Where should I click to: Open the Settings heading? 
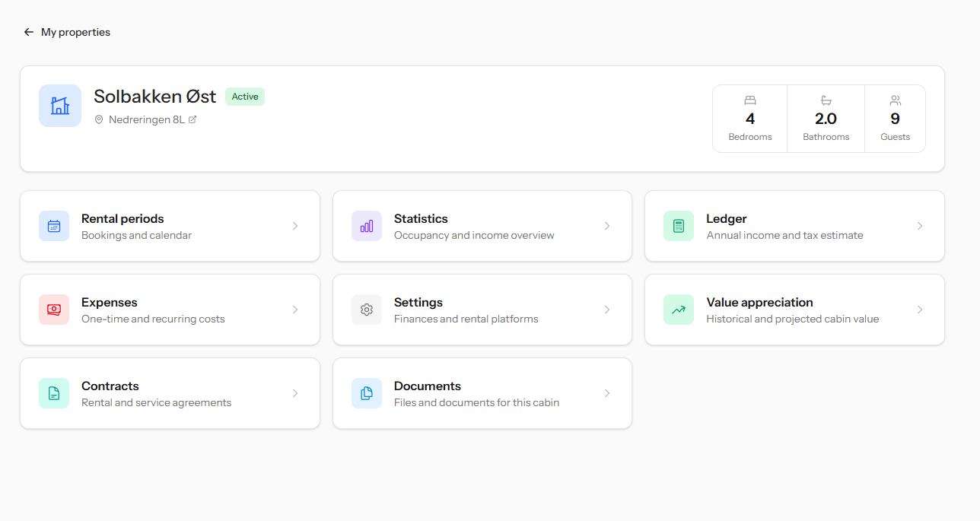418,302
